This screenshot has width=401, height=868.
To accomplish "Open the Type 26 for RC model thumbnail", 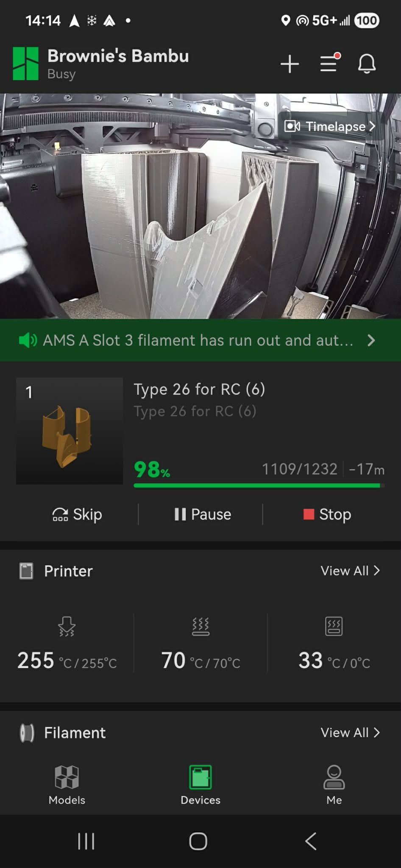I will 70,431.
